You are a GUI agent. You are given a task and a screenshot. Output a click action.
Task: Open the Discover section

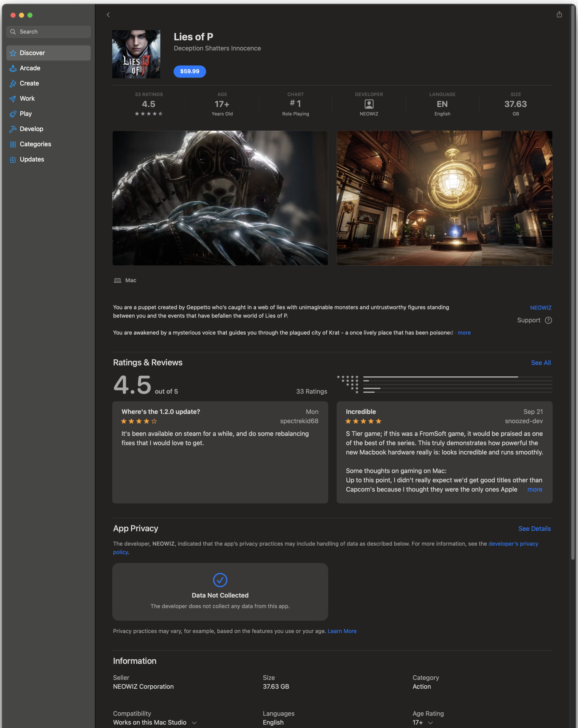48,53
